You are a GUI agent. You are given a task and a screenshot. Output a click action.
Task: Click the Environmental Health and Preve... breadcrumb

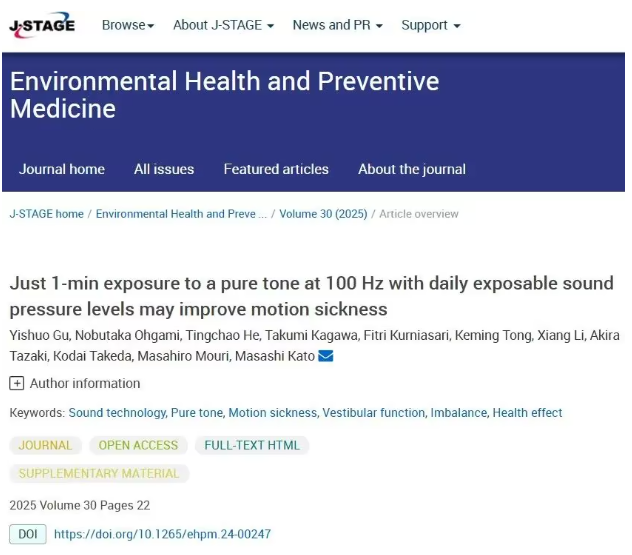tap(181, 214)
